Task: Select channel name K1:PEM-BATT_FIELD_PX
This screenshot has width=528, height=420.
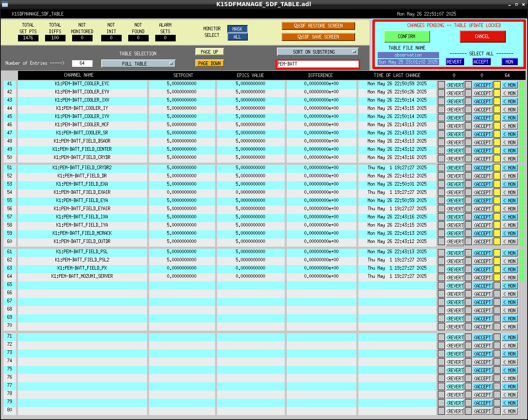Action: 82,268
